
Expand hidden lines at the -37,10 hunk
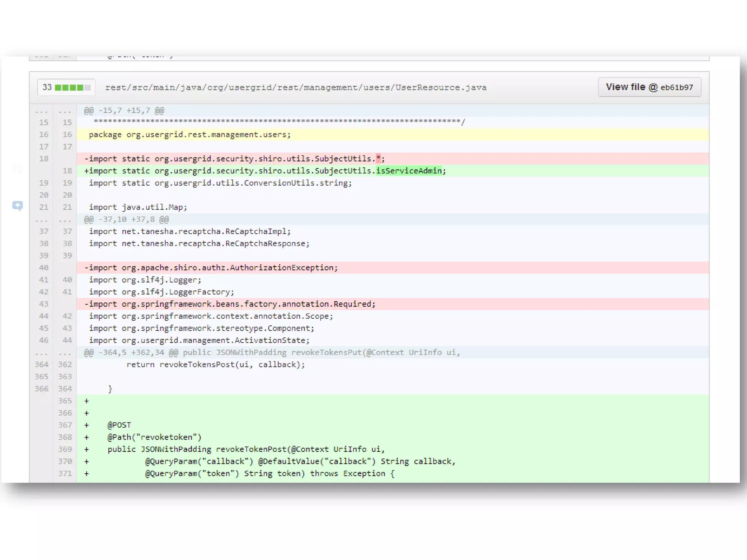[x=42, y=219]
